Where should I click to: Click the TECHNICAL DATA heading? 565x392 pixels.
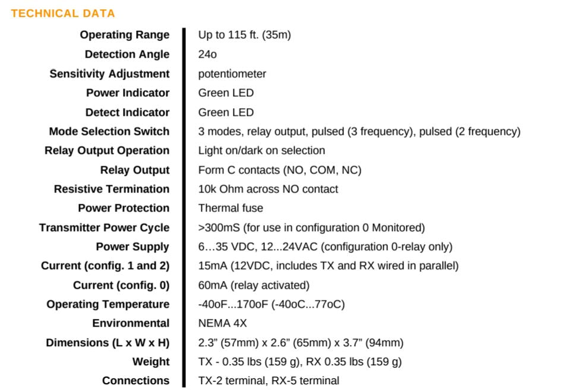pos(62,13)
